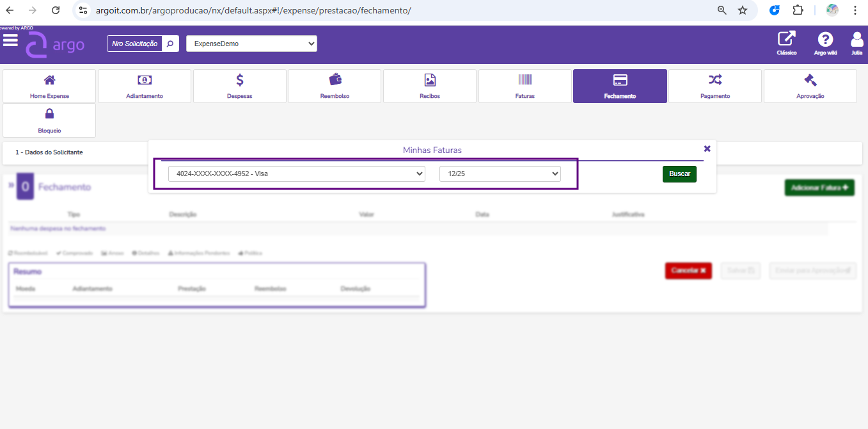Open the Bloqueio lock section
Screen dimensions: 868x429
tap(49, 120)
